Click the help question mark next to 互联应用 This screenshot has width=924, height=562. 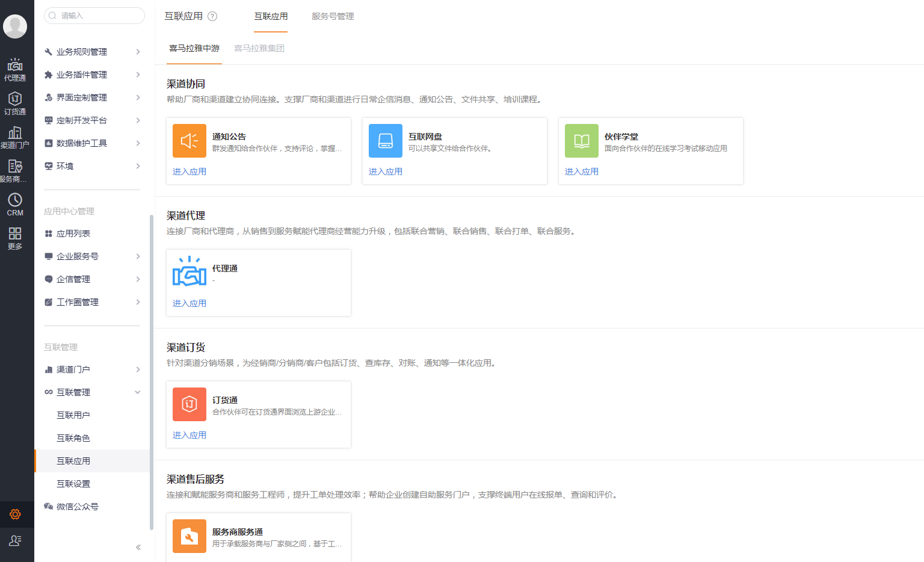tap(212, 16)
